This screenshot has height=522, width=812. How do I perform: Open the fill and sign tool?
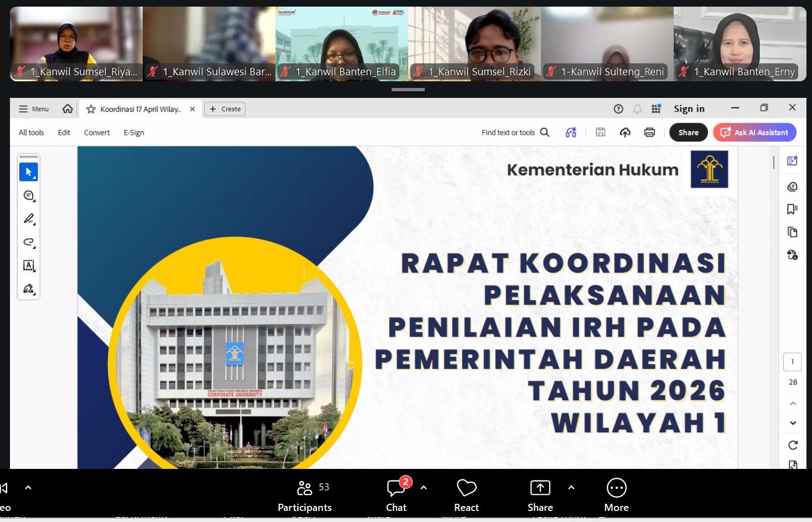[29, 289]
